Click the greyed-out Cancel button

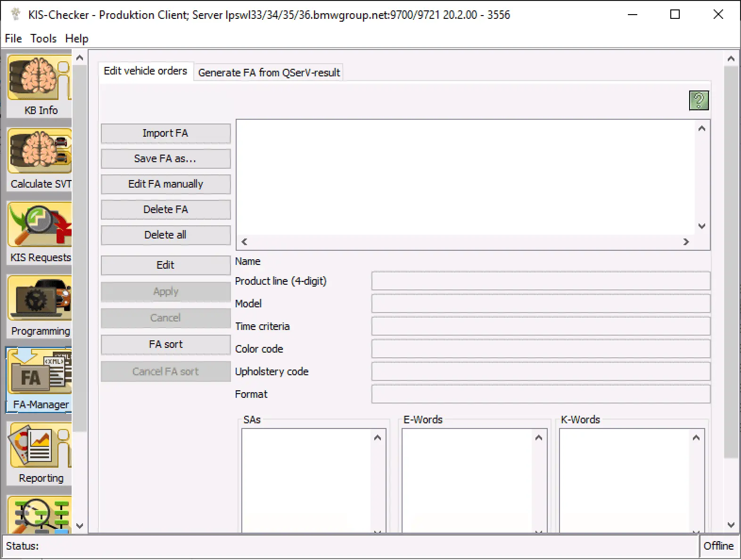(165, 318)
